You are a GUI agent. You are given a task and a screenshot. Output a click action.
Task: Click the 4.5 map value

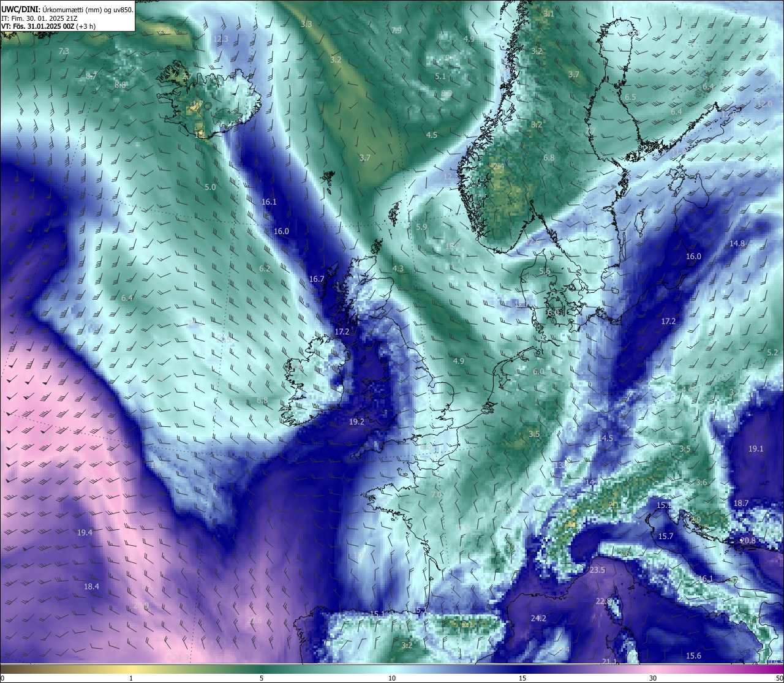point(432,135)
